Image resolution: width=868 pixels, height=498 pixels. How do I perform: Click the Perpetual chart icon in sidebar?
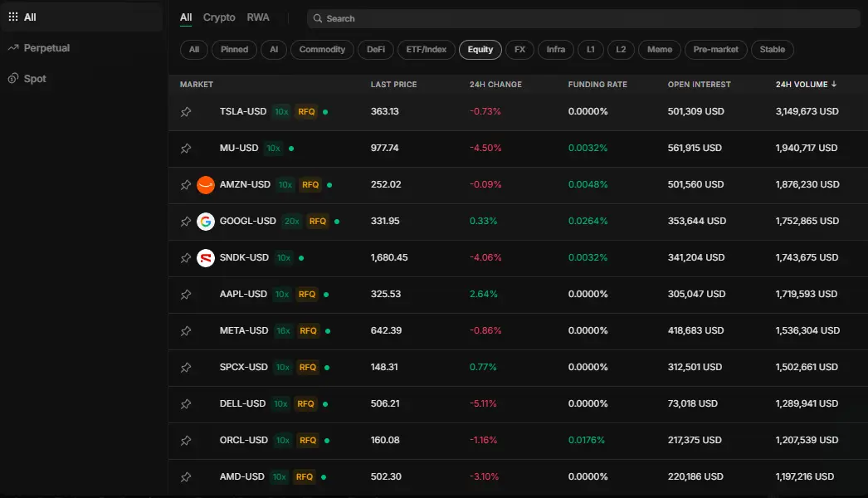[13, 47]
